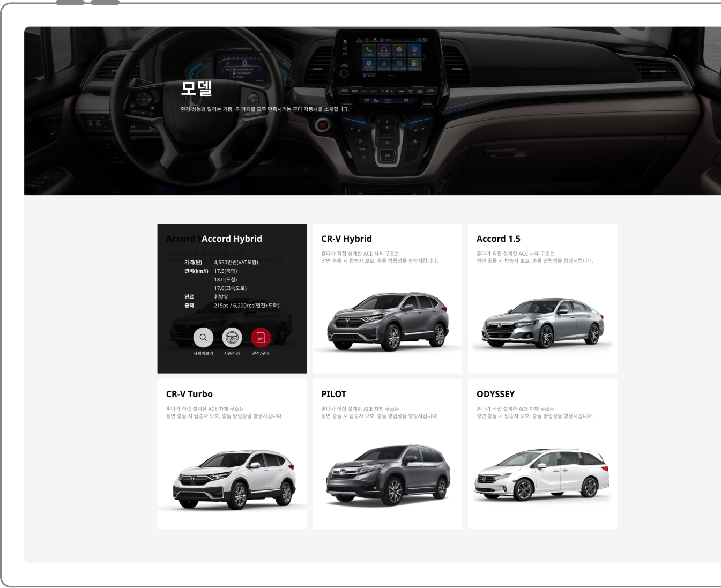Click the CR-V Turbo description text
Screen dimensions: 721x588
[225, 412]
